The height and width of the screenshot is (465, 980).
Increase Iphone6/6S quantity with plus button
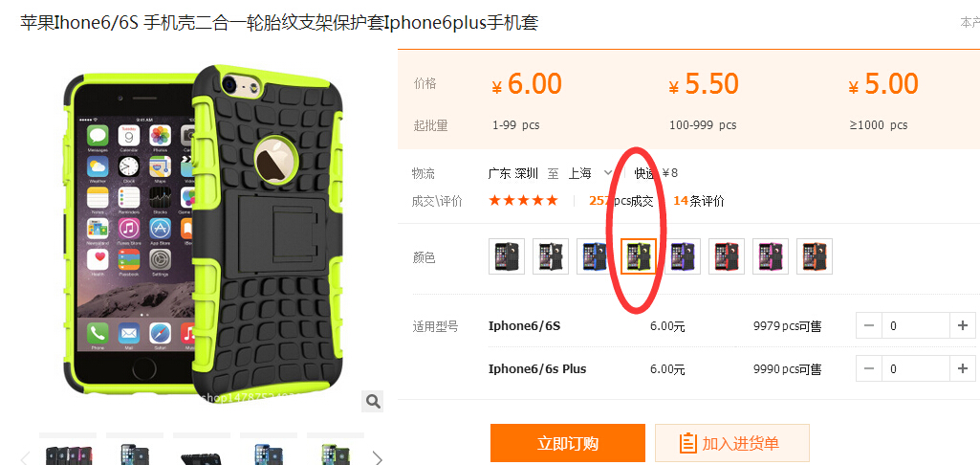click(963, 326)
